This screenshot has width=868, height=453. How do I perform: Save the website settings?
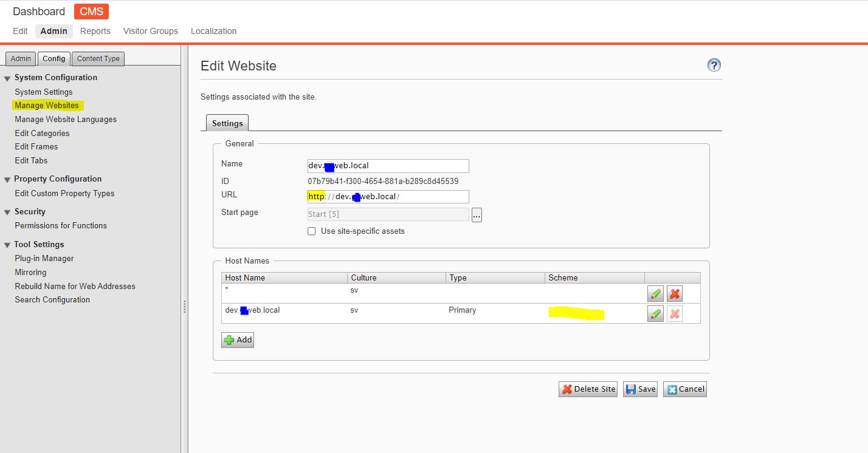(640, 389)
